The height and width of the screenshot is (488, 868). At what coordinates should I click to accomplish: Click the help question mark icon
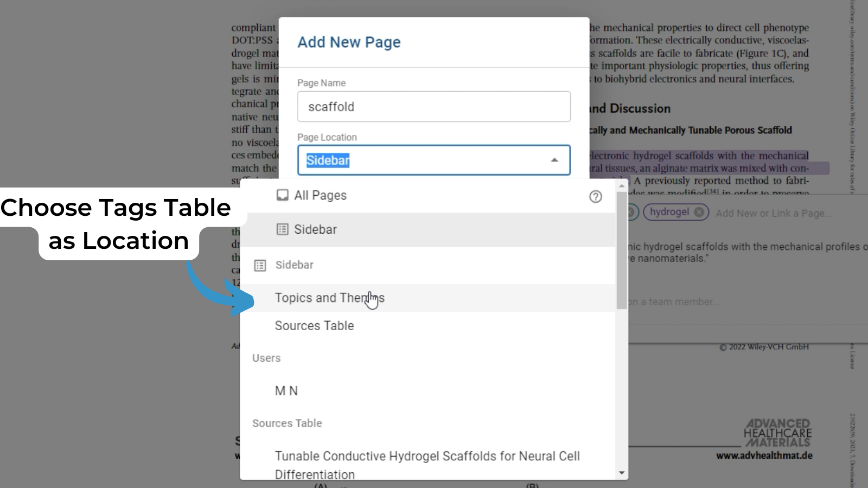(596, 196)
